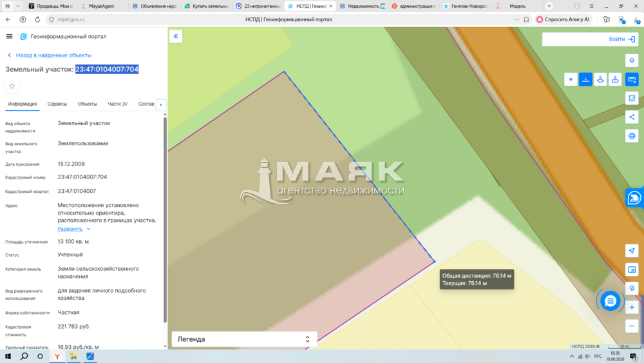Share the current map view
The width and height of the screenshot is (644, 363).
pos(632,117)
